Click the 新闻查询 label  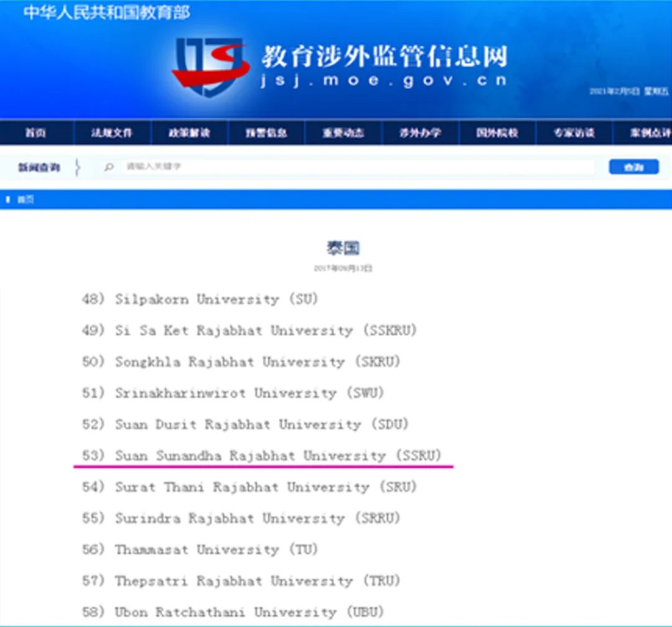(39, 167)
